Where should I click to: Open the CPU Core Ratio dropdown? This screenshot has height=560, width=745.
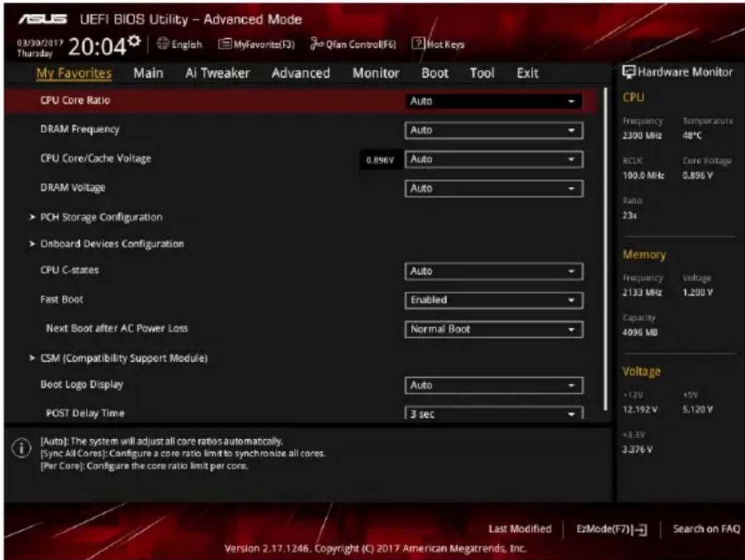[x=494, y=101]
